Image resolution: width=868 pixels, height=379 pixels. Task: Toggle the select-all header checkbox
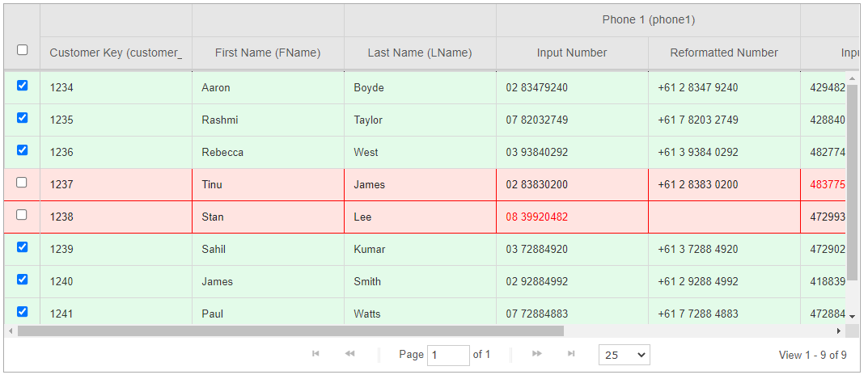pos(22,50)
